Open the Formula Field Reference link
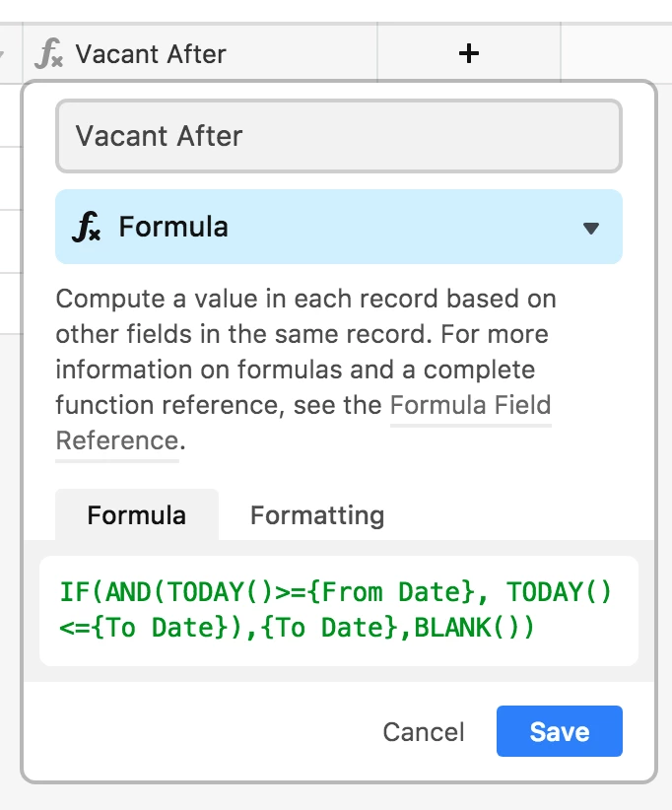Image resolution: width=672 pixels, height=810 pixels. click(x=470, y=405)
